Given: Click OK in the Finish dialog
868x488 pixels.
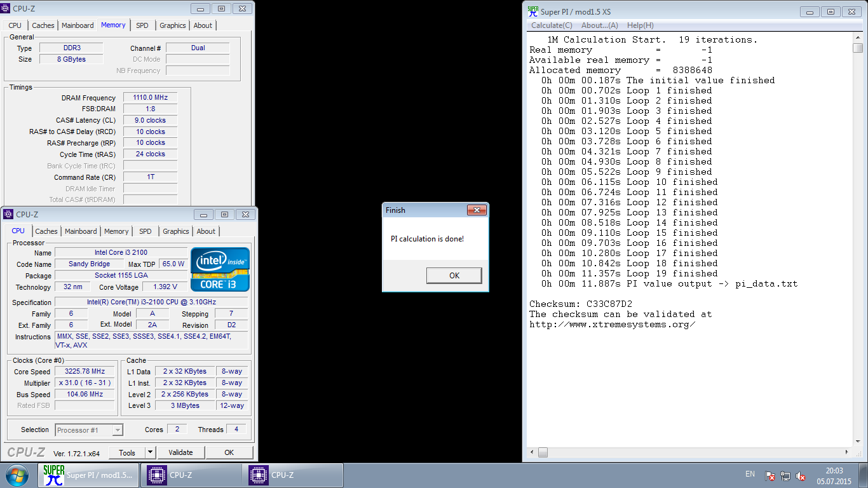Looking at the screenshot, I should [454, 276].
